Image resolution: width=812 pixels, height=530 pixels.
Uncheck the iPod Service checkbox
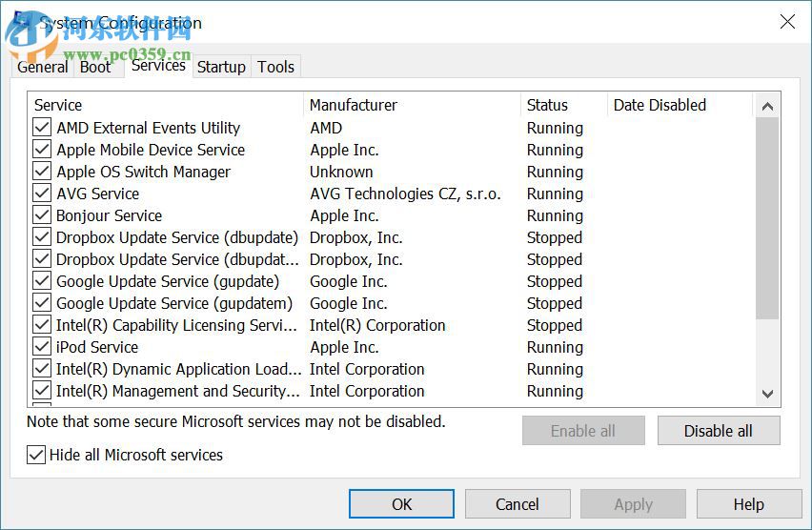42,347
